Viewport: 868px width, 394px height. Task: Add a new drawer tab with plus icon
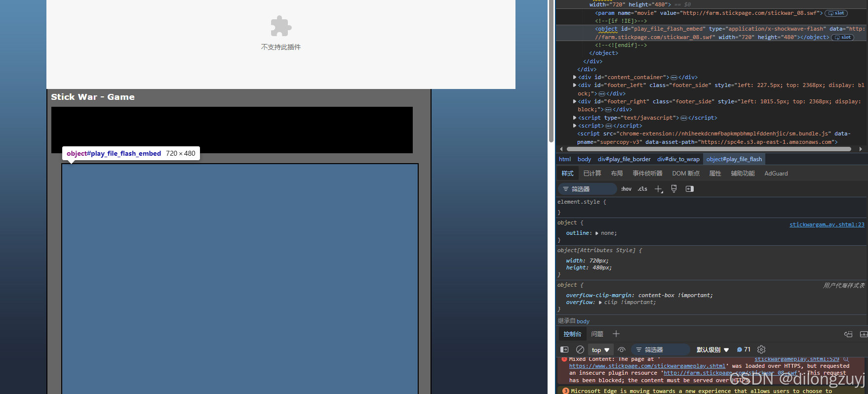pos(616,334)
